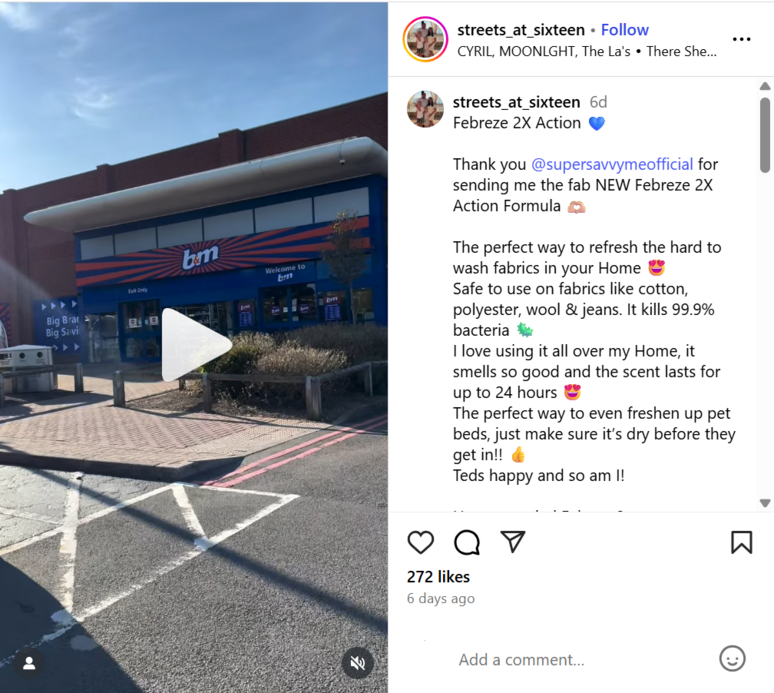The image size is (774, 693).
Task: Open caption author username streets_at_sixteen
Action: (516, 102)
